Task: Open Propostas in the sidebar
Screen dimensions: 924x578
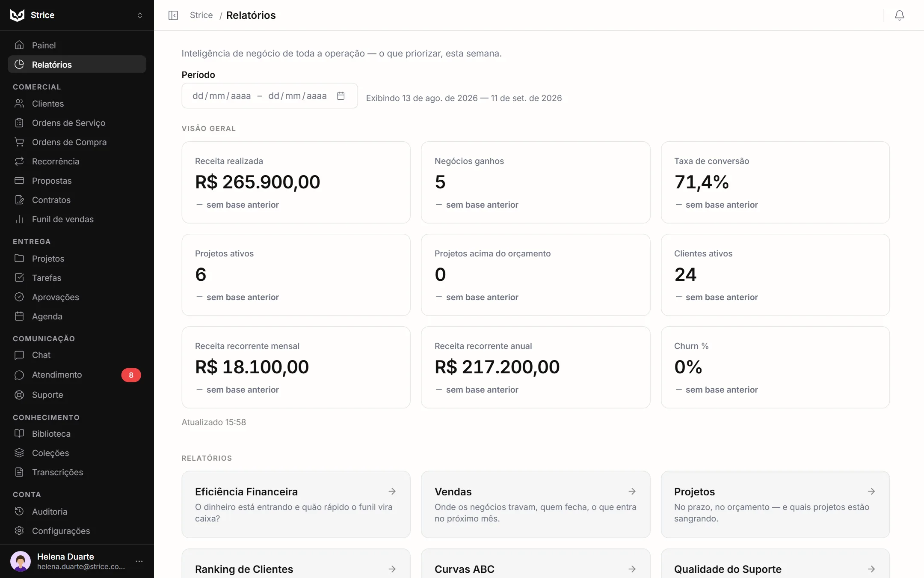Action: [x=77, y=181]
